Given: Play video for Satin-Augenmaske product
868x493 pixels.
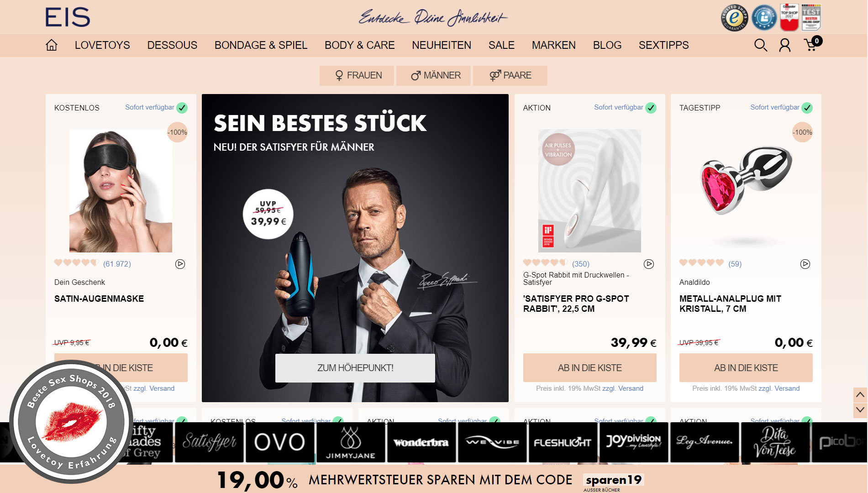Looking at the screenshot, I should tap(180, 264).
